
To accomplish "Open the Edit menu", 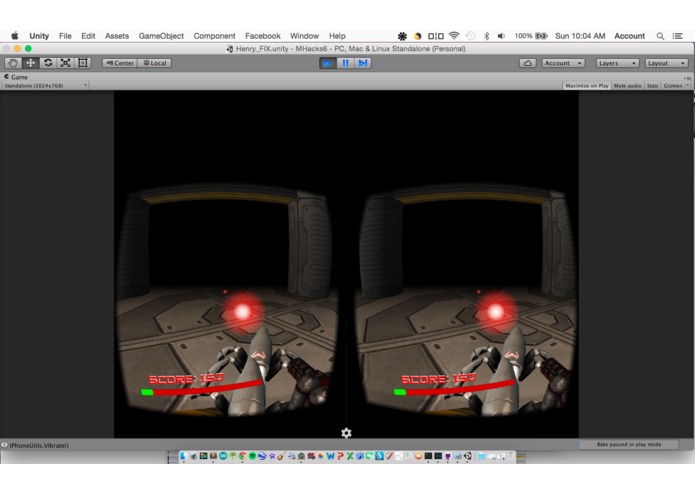I will 88,36.
